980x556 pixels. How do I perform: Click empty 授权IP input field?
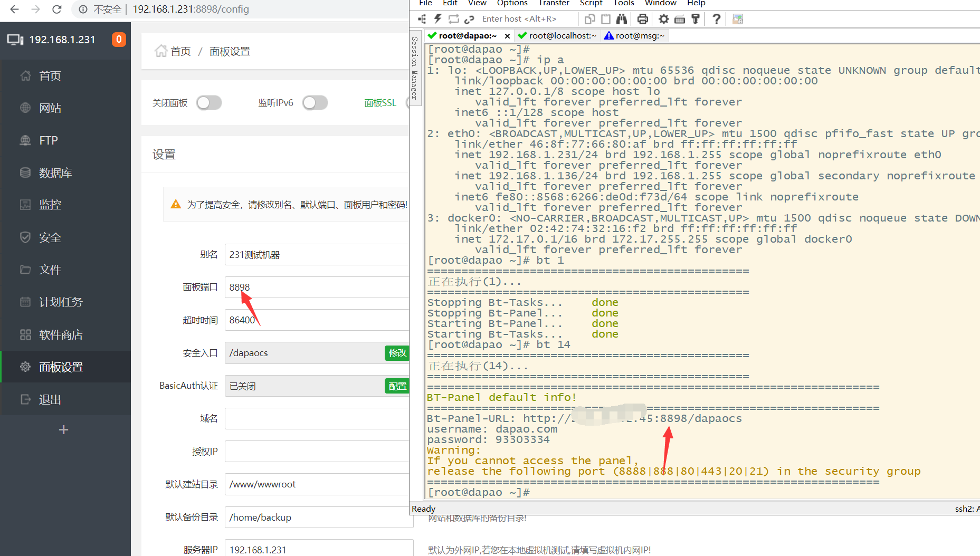click(317, 452)
